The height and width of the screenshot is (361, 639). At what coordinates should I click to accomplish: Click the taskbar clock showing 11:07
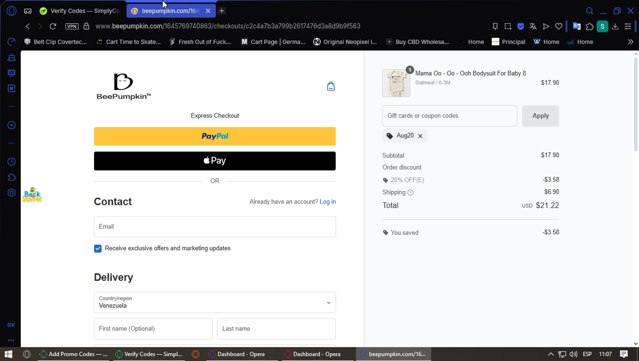(x=605, y=354)
